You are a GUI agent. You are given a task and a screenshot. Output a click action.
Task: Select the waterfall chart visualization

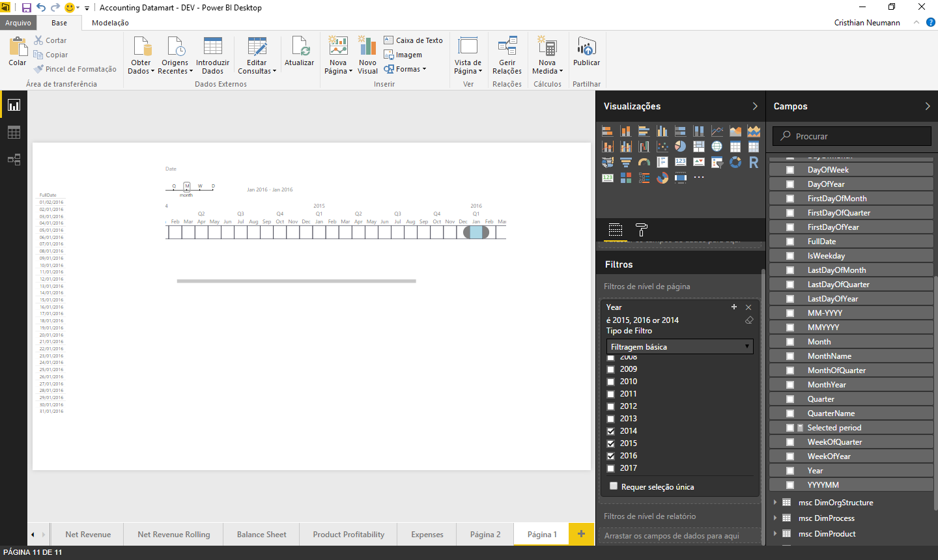644,147
